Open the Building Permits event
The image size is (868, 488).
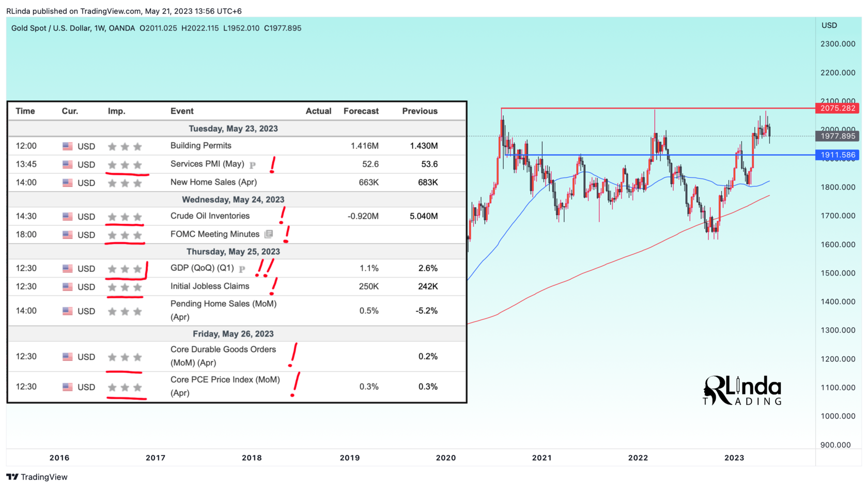[x=201, y=146]
